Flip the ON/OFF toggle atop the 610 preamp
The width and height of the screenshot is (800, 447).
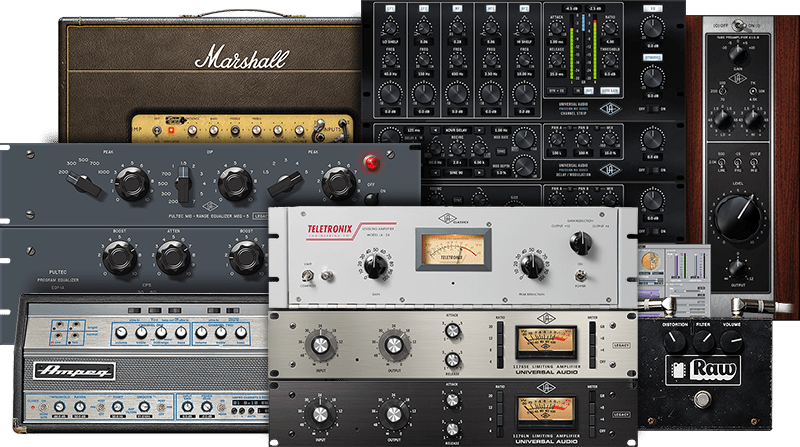737,24
